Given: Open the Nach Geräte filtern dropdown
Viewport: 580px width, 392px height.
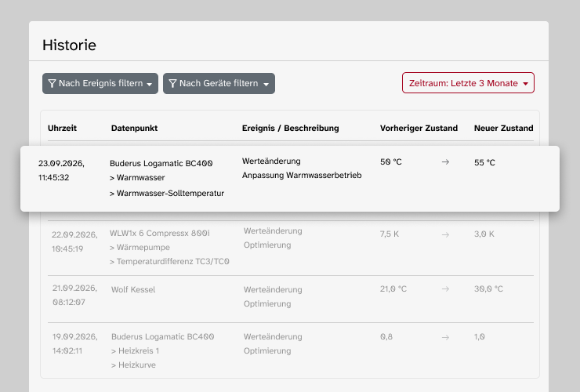Looking at the screenshot, I should (219, 83).
